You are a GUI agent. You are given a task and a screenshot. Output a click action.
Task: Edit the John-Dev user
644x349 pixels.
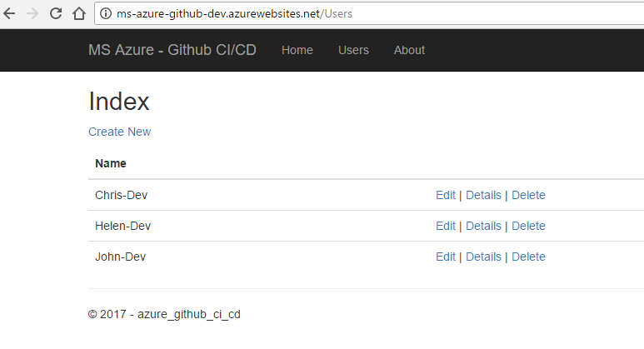tap(446, 257)
